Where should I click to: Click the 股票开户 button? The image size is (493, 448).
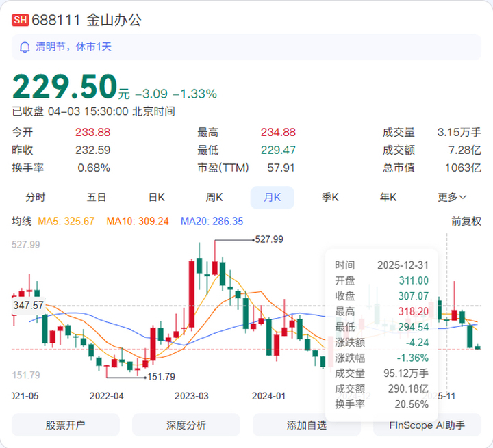click(66, 425)
